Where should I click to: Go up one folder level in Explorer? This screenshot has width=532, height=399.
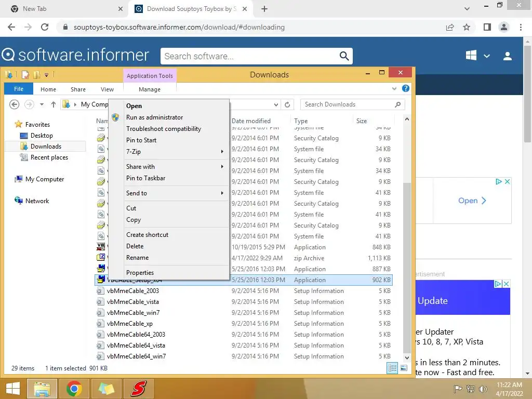54,104
